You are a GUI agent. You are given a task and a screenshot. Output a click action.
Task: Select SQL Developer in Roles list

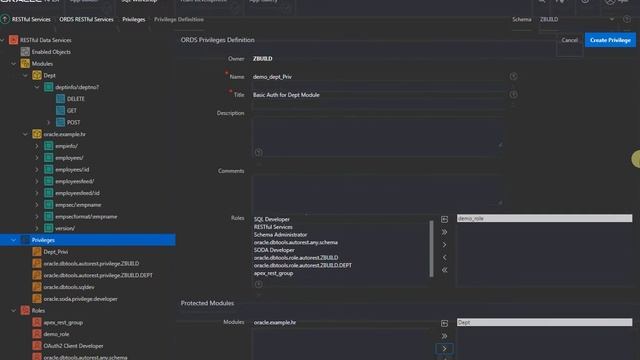click(x=271, y=219)
